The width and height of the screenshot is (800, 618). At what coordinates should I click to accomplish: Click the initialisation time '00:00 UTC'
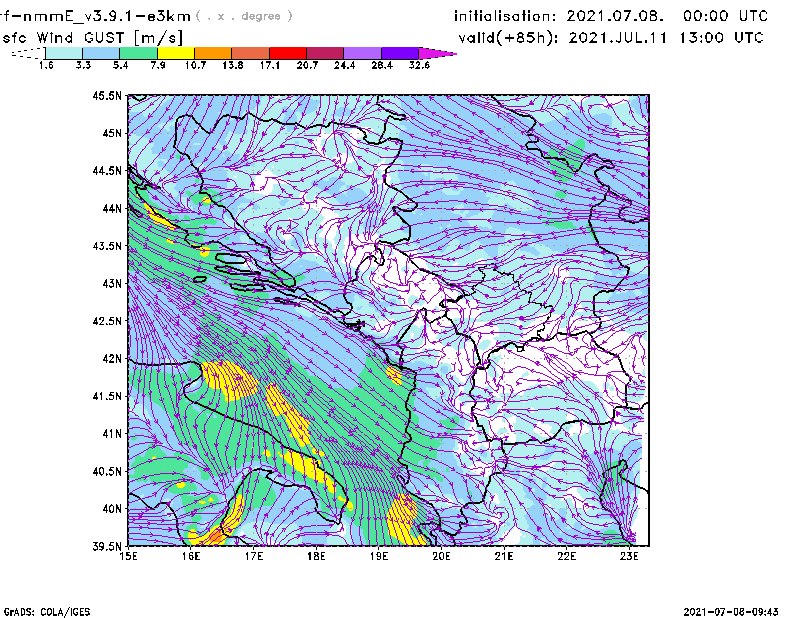(x=726, y=16)
